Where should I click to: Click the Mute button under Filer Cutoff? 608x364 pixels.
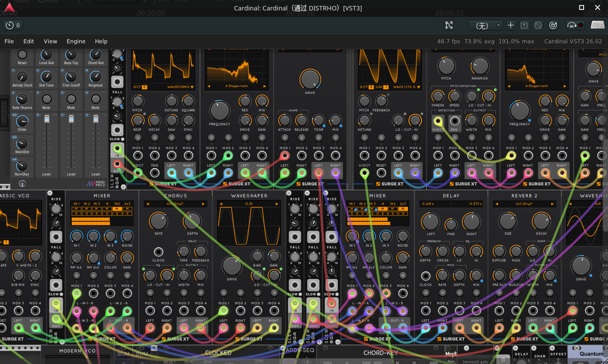pos(71,99)
